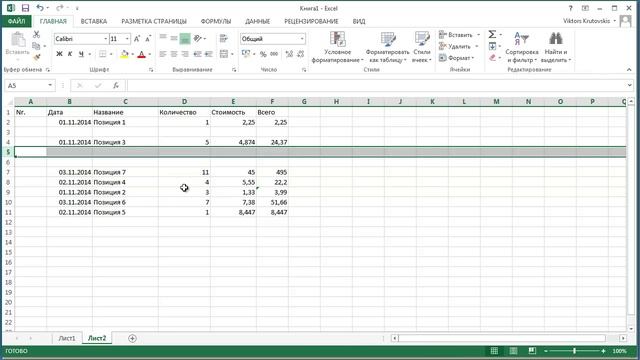The height and width of the screenshot is (360, 640).
Task: Select Normal view icon in status bar
Action: [x=494, y=351]
